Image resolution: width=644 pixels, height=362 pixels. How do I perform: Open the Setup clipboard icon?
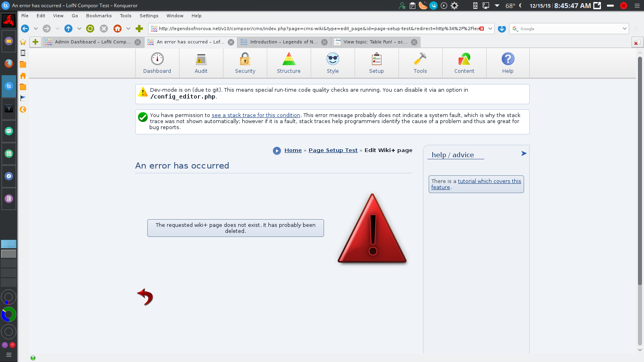pos(376,59)
